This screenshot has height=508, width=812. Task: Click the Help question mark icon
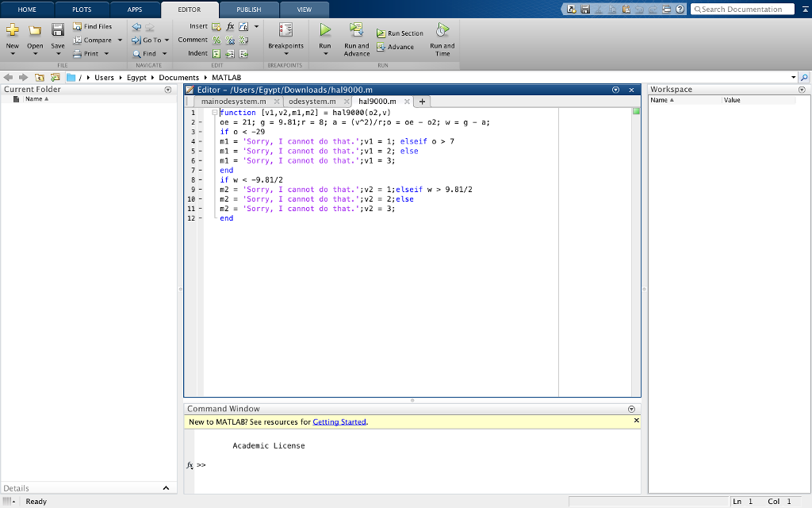coord(680,9)
